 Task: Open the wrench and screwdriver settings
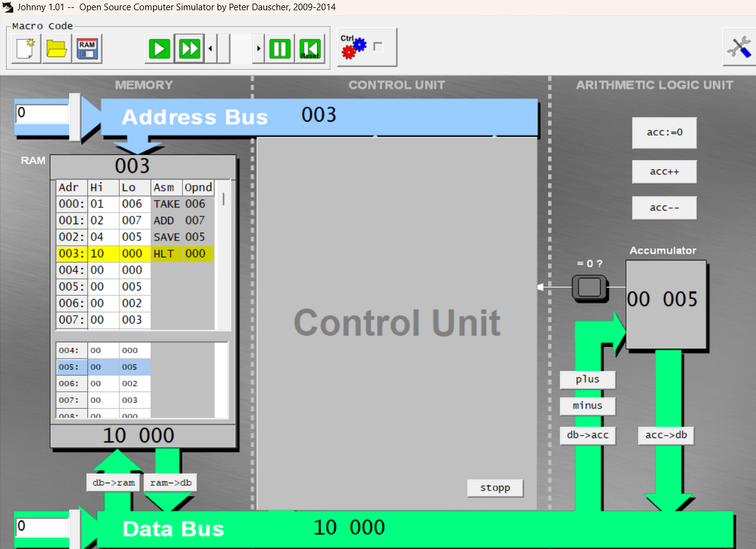tap(739, 47)
